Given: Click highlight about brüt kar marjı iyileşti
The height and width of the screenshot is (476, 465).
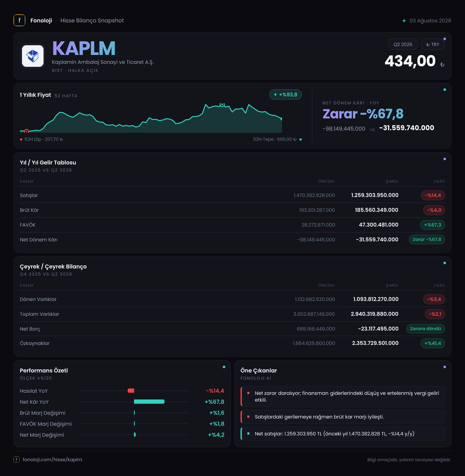Looking at the screenshot, I should [x=343, y=417].
